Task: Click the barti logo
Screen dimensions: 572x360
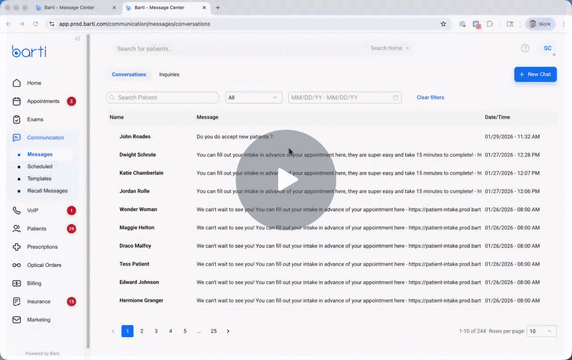Action: pyautogui.click(x=29, y=51)
